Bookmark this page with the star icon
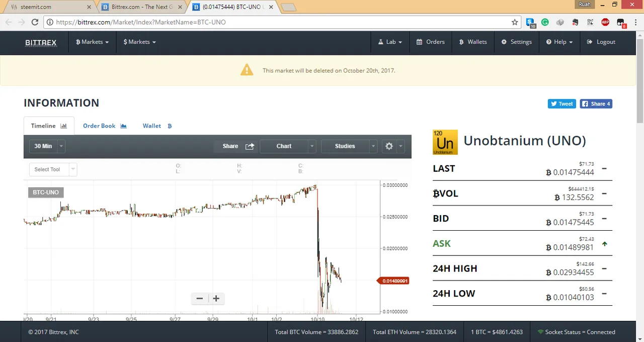 point(515,22)
